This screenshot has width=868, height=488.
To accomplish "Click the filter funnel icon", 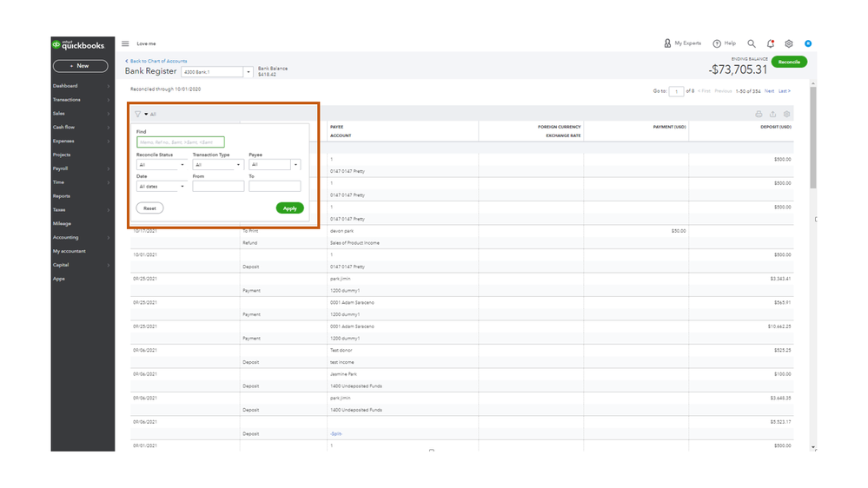I will pos(138,114).
